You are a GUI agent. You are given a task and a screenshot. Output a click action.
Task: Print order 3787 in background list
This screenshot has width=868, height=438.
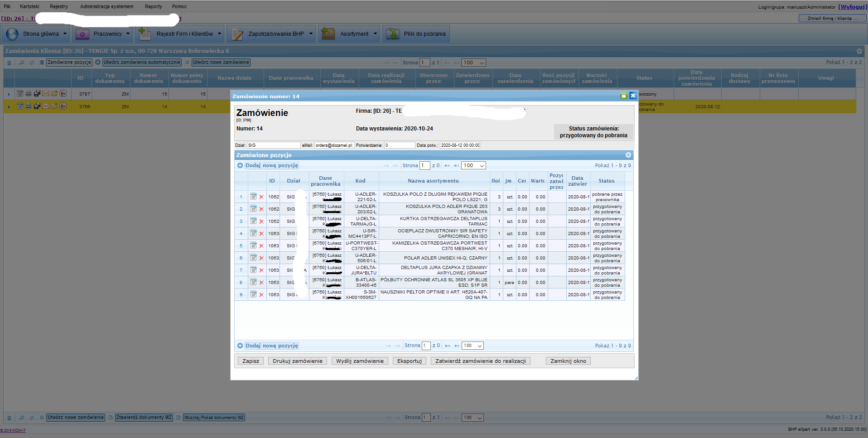pos(29,93)
